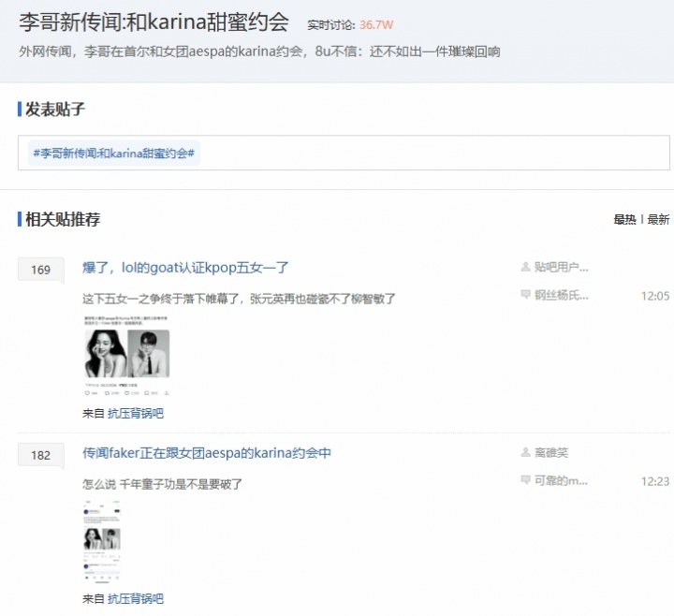Image resolution: width=674 pixels, height=616 pixels.
Task: Open author profile 贴吧用户
Action: [562, 268]
